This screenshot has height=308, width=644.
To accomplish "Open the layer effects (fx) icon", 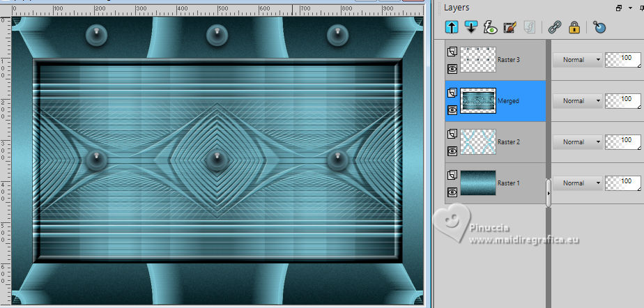I will click(x=490, y=27).
